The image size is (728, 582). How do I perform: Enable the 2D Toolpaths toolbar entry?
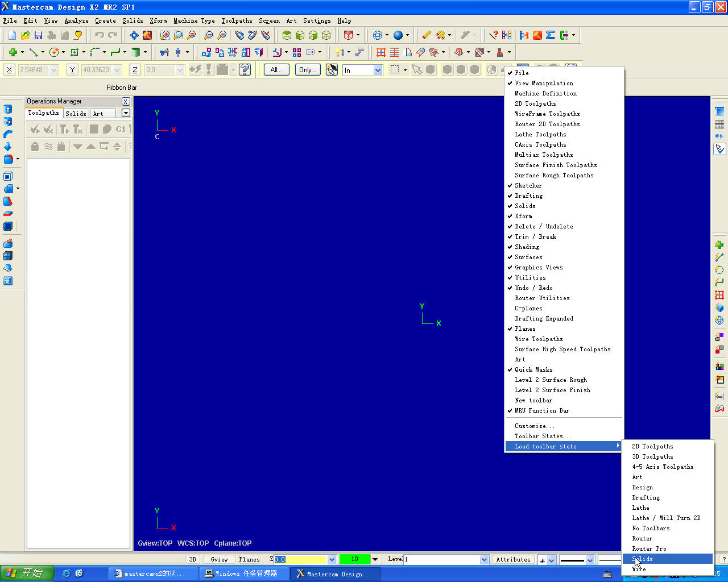tap(564, 103)
